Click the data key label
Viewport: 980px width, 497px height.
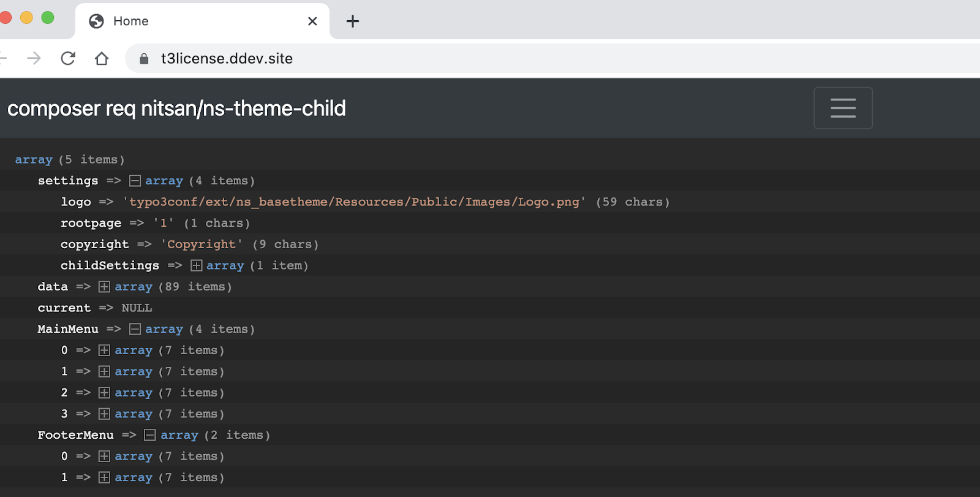tap(53, 287)
